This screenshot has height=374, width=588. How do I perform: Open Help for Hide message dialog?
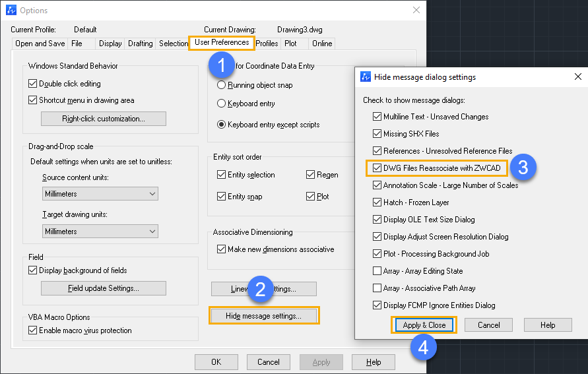click(548, 325)
